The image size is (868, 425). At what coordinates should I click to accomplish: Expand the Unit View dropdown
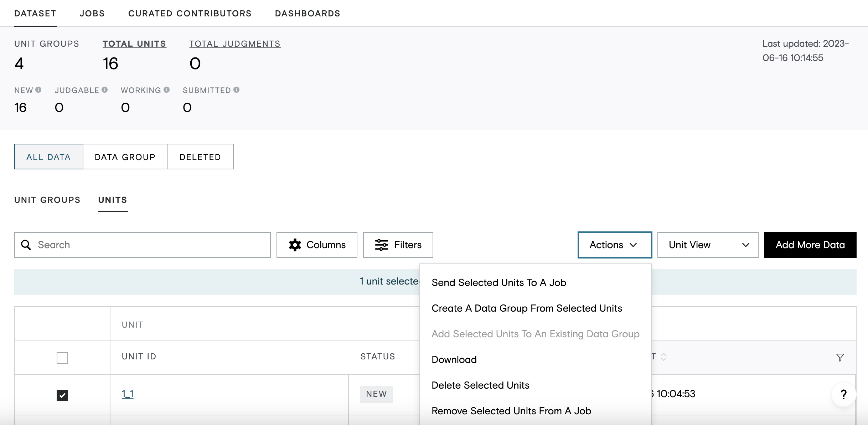coord(708,245)
